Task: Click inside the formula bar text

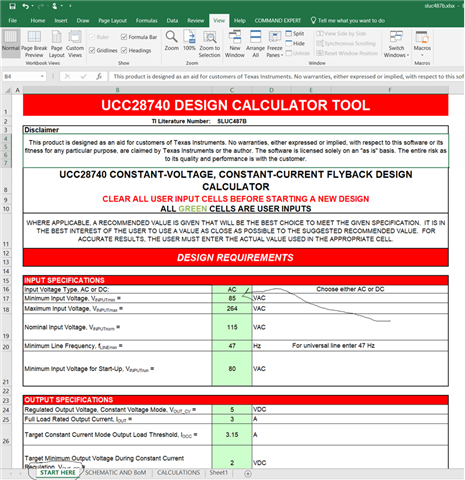Action: click(287, 76)
